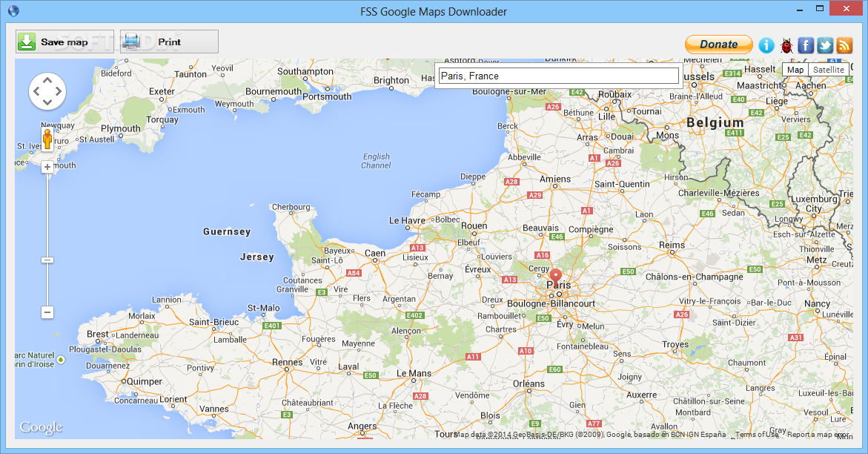Click the Exeter city label

point(162,91)
